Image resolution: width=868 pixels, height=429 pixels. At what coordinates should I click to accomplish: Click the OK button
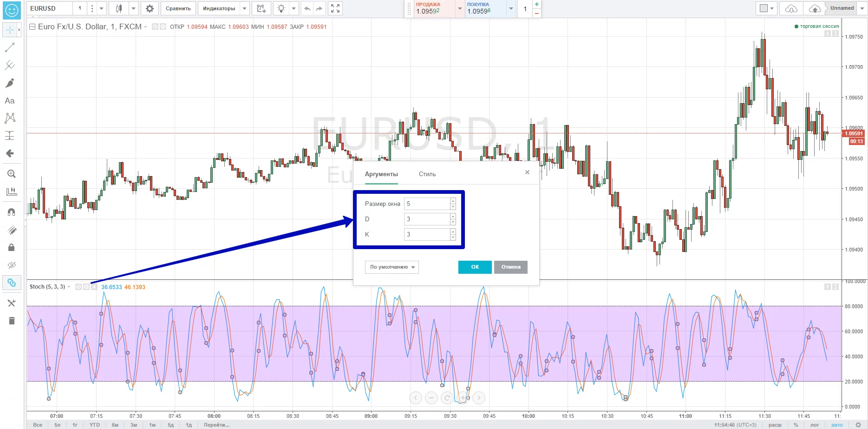coord(475,267)
